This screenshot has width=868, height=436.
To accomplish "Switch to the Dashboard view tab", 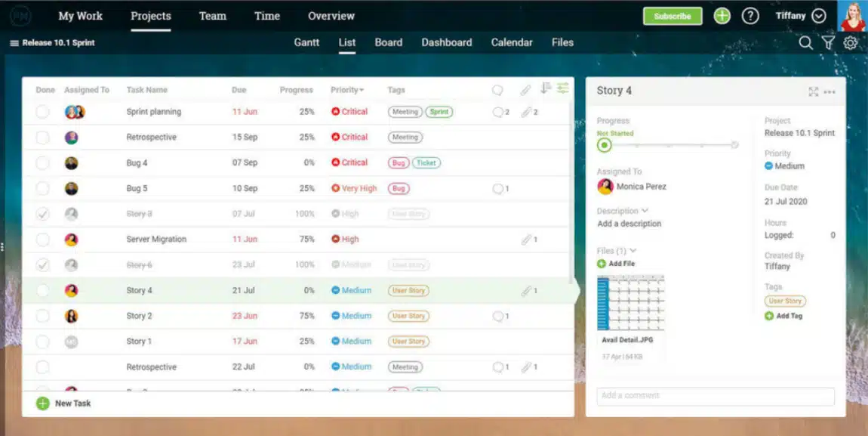I will point(447,42).
